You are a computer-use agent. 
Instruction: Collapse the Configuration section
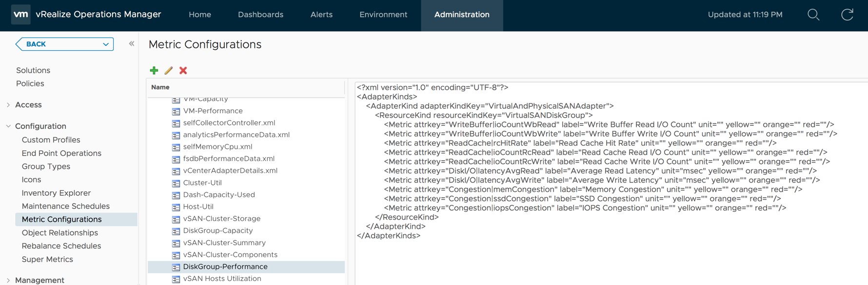[8, 126]
